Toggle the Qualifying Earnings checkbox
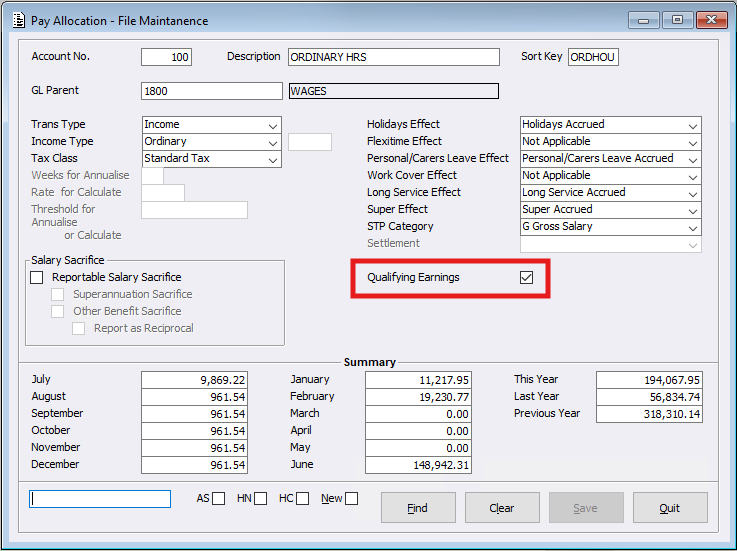Screen dimensions: 737x551 click(x=526, y=277)
